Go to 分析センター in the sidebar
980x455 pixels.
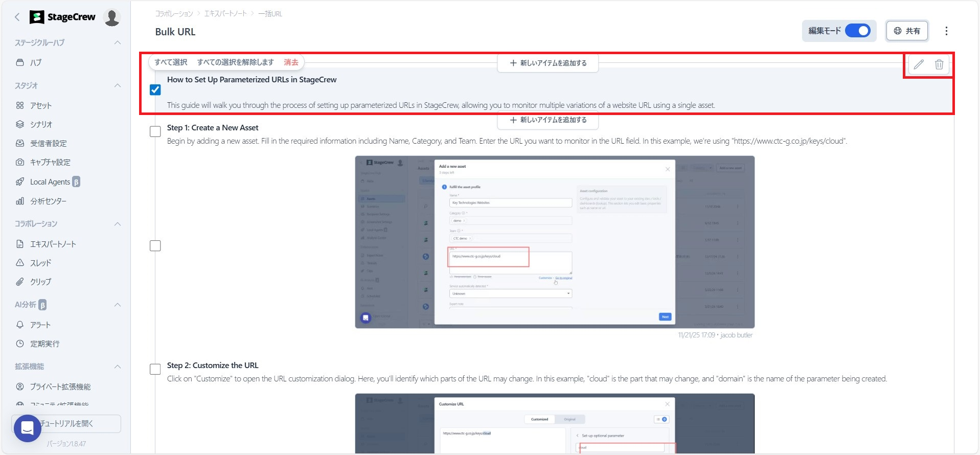click(48, 201)
